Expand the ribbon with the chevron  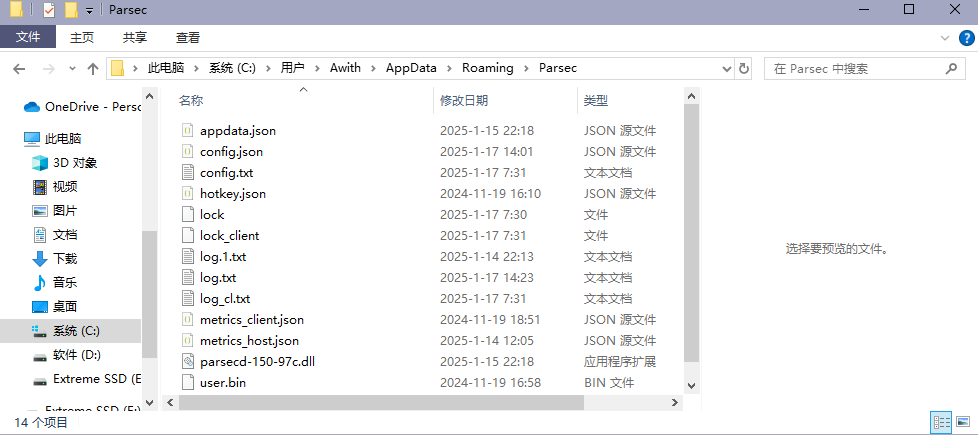pyautogui.click(x=944, y=38)
